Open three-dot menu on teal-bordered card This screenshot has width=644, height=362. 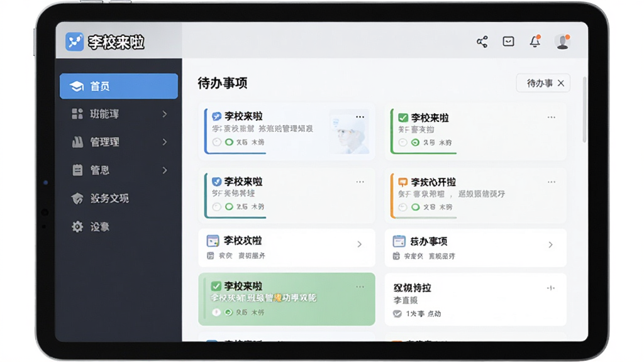point(360,182)
